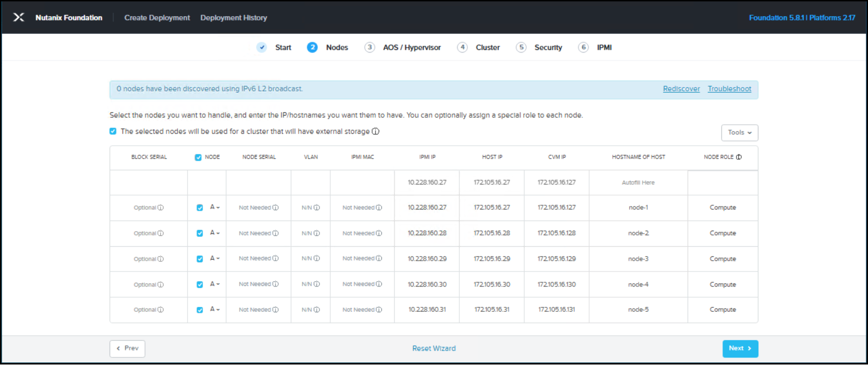Click Optional info icon in node-1 row
This screenshot has height=365, width=868.
[x=161, y=207]
